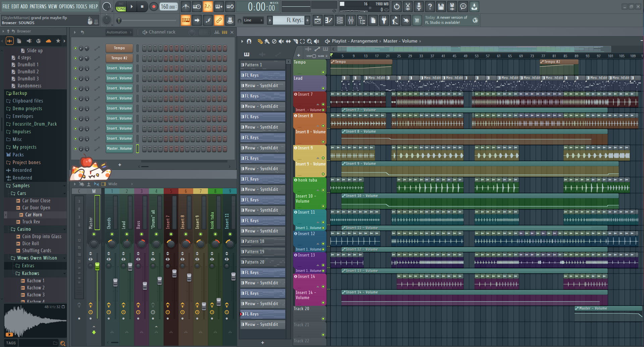Select the playlist Delete tool
The height and width of the screenshot is (347, 644).
pos(274,41)
